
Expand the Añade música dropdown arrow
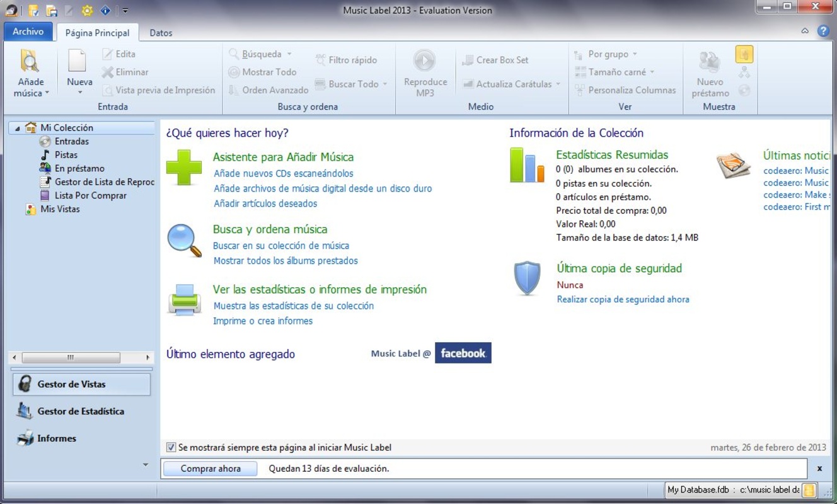tap(47, 93)
